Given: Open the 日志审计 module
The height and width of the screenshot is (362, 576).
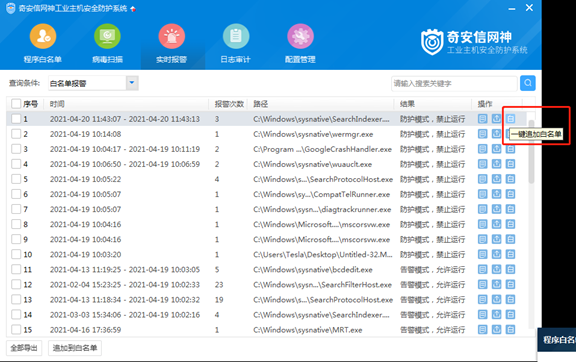Looking at the screenshot, I should pyautogui.click(x=236, y=44).
